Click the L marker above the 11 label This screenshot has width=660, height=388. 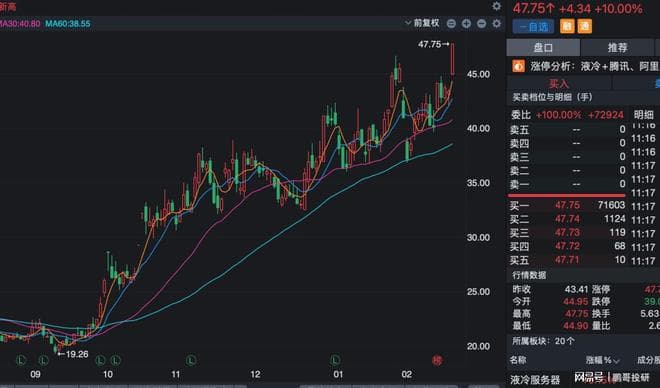pyautogui.click(x=191, y=360)
